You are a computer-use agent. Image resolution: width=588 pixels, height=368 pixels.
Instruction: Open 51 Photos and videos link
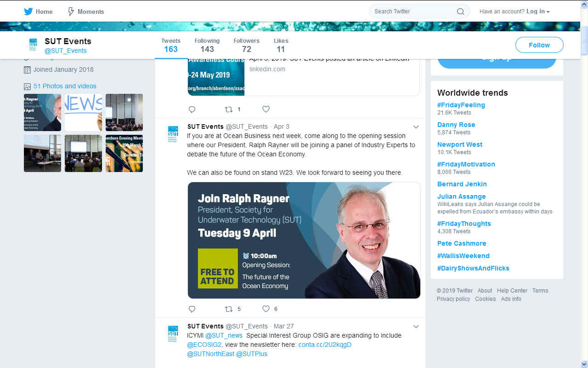[65, 86]
